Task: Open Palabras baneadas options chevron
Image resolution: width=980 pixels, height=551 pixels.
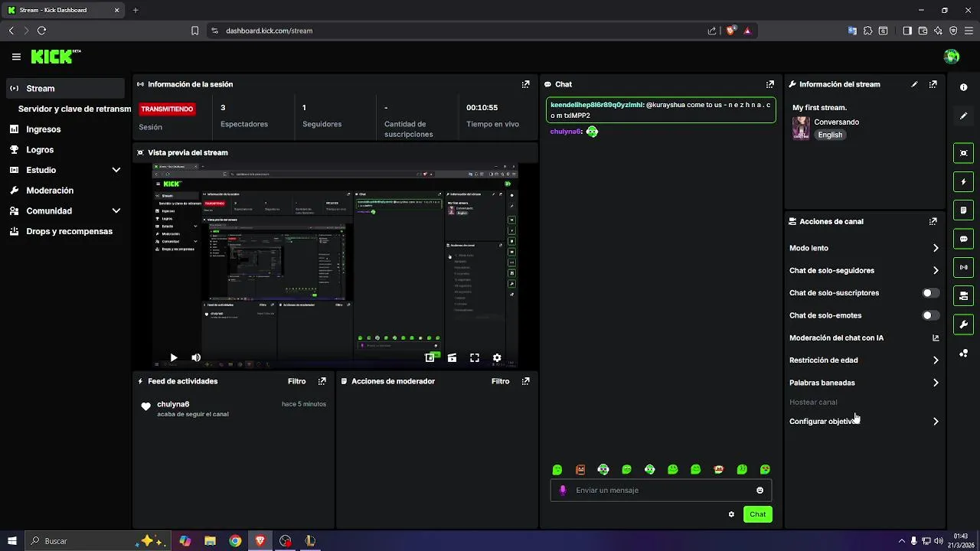Action: (x=936, y=383)
